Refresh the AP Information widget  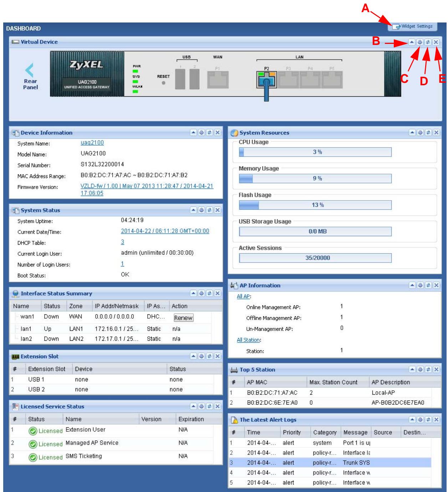(428, 285)
